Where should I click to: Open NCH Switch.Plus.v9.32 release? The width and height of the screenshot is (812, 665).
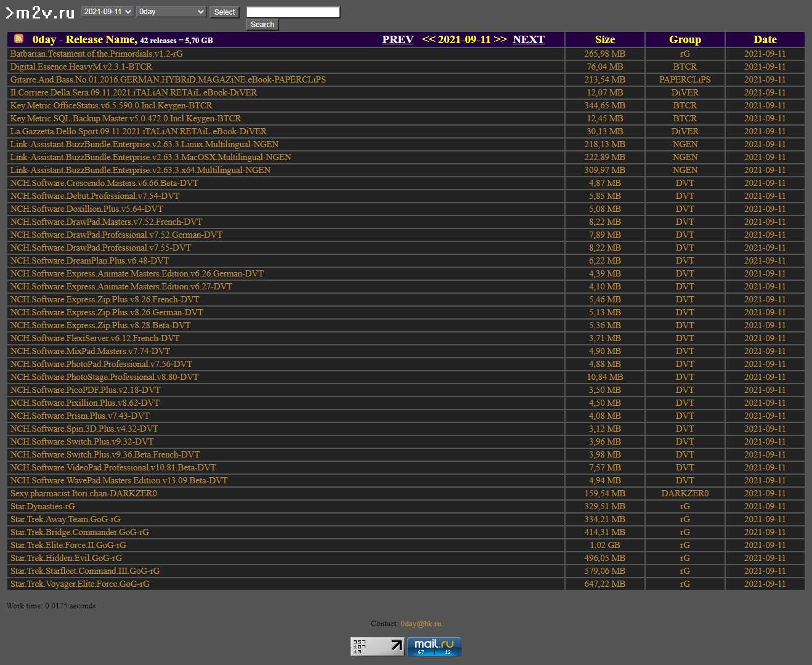pyautogui.click(x=82, y=441)
